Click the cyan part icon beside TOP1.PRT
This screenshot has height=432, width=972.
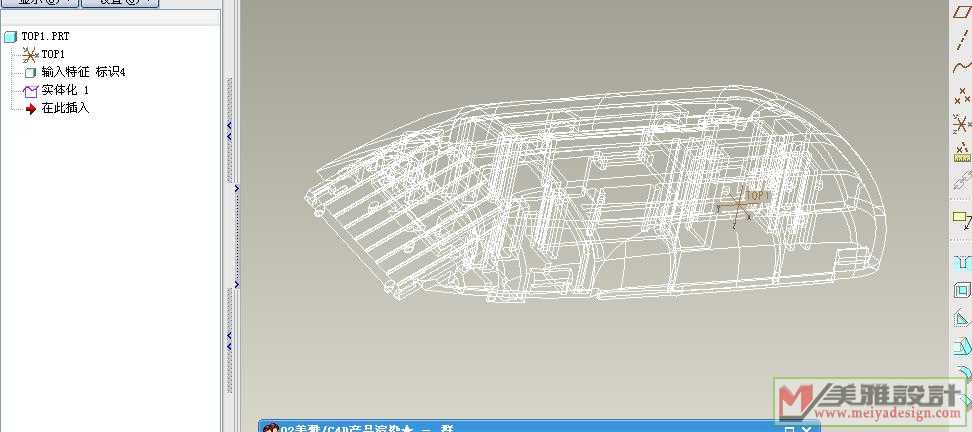pyautogui.click(x=11, y=37)
